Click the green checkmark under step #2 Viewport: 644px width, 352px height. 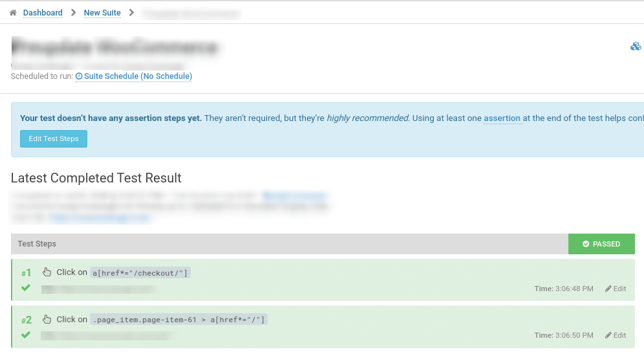[x=26, y=335]
